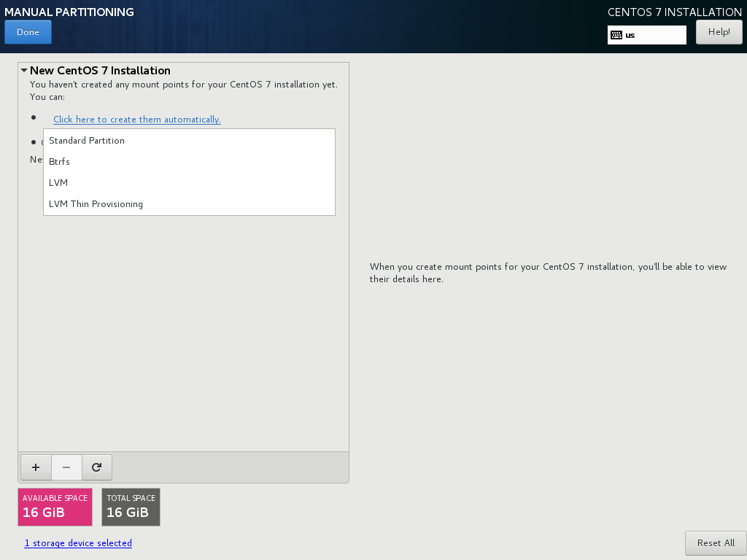Collapse the New CentOS 7 Installation section
Screen dimensions: 747x560
point(24,71)
